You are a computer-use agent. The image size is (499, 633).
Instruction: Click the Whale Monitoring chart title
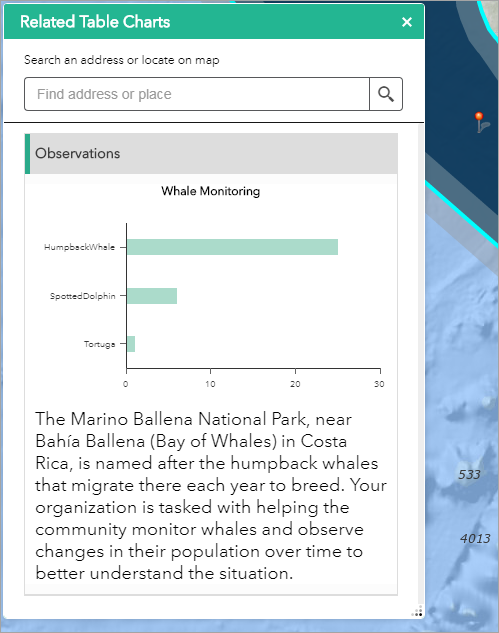tap(211, 191)
